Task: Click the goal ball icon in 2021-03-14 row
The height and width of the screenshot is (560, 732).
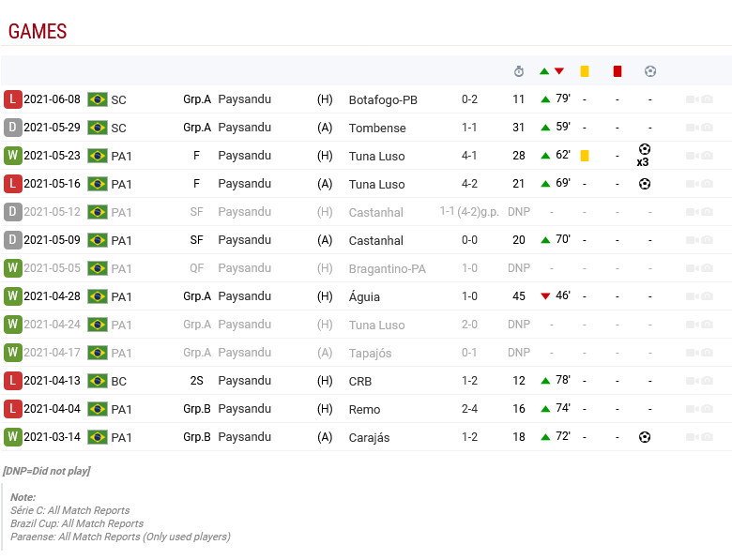Action: 645,437
